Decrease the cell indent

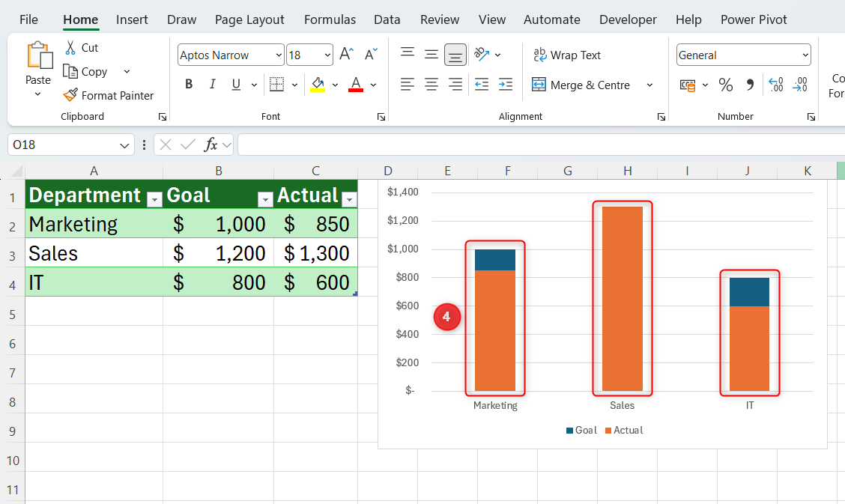(481, 85)
